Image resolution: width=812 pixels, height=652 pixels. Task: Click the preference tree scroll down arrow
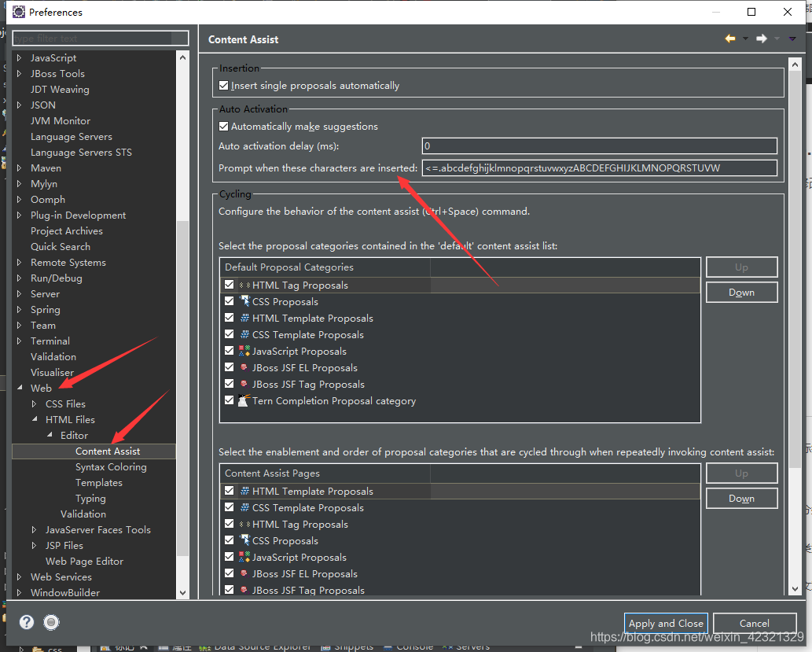[183, 592]
